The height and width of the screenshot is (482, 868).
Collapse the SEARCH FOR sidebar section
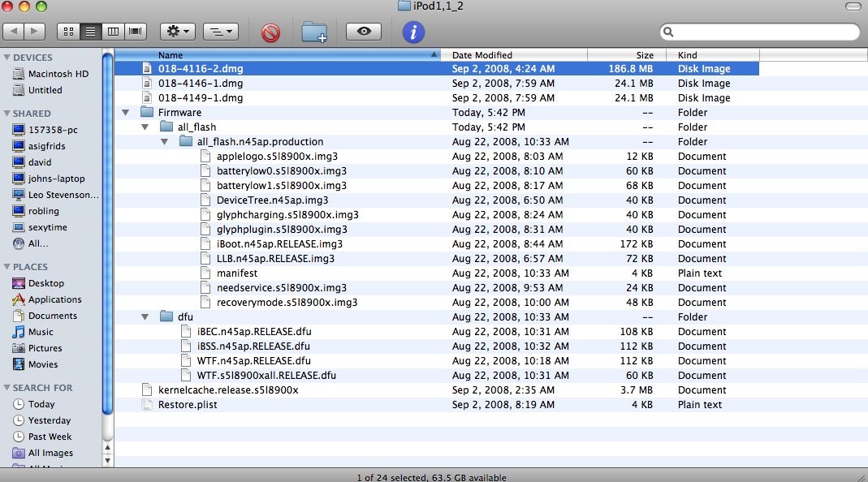(7, 387)
